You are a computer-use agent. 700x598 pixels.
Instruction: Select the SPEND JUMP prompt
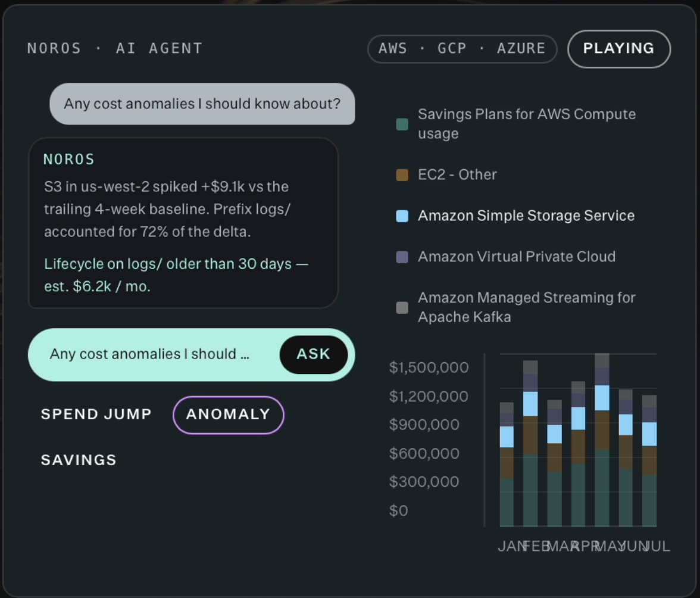[x=96, y=415]
